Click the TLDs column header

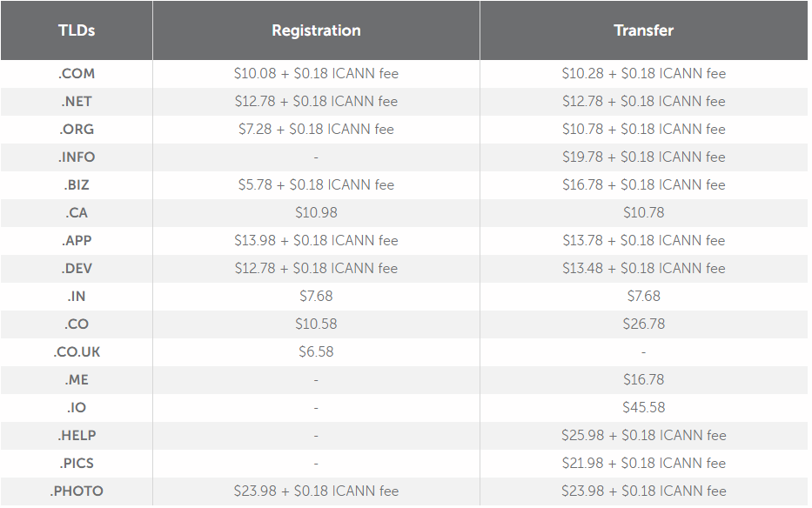coord(77,30)
